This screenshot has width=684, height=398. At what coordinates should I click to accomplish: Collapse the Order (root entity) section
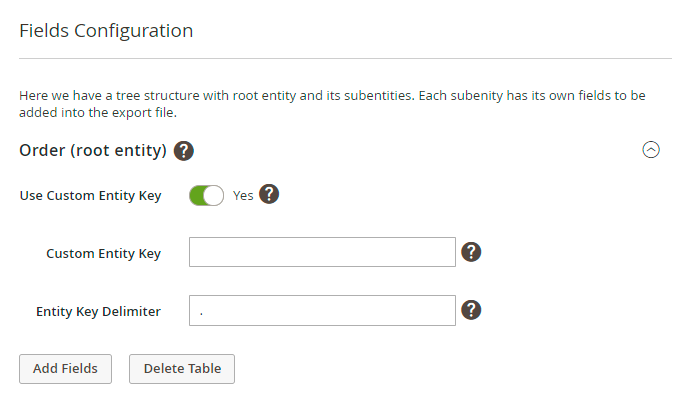pyautogui.click(x=651, y=150)
